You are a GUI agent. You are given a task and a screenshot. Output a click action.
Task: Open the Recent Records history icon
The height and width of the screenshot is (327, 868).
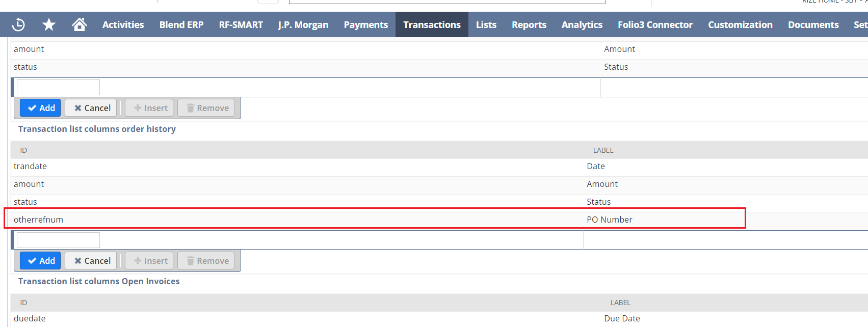[x=18, y=24]
